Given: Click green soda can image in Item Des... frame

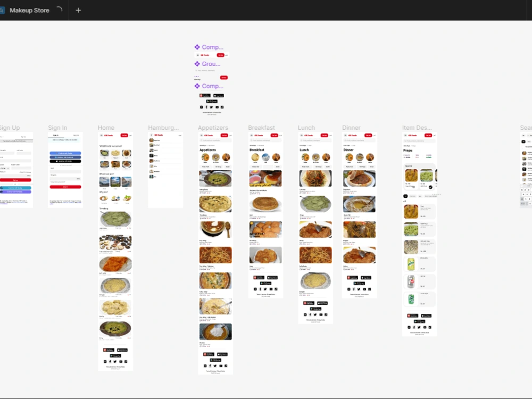Looking at the screenshot, I should coord(411,299).
